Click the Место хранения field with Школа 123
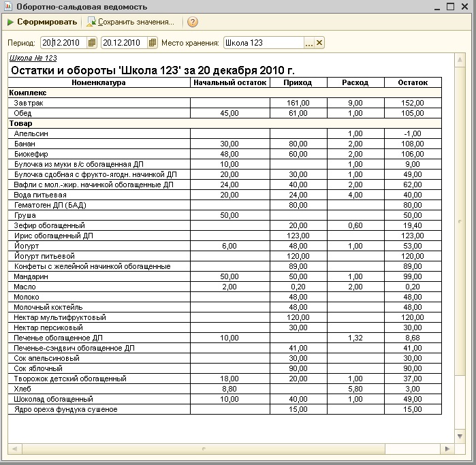This screenshot has height=465, width=476. [262, 43]
